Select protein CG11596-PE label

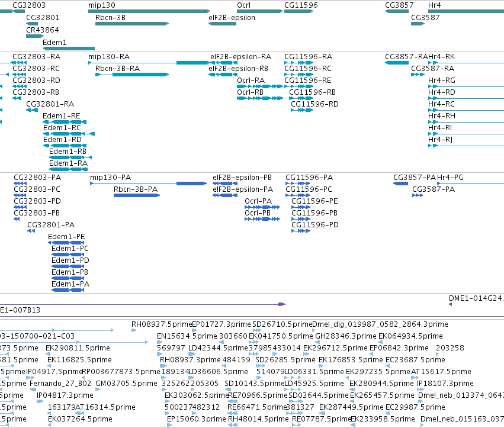[x=314, y=201]
